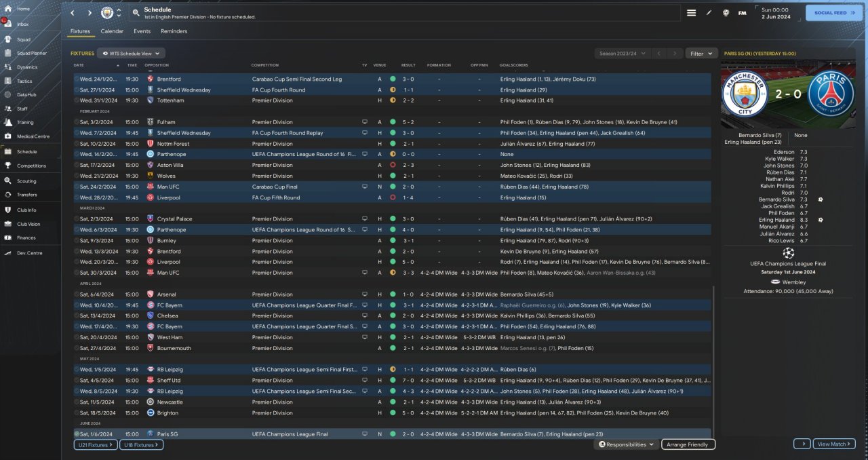Click the pencil edit icon in top bar
868x460 pixels.
click(x=709, y=13)
